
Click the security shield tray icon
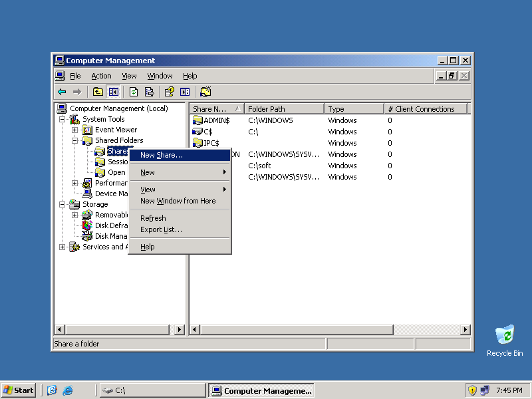472,390
